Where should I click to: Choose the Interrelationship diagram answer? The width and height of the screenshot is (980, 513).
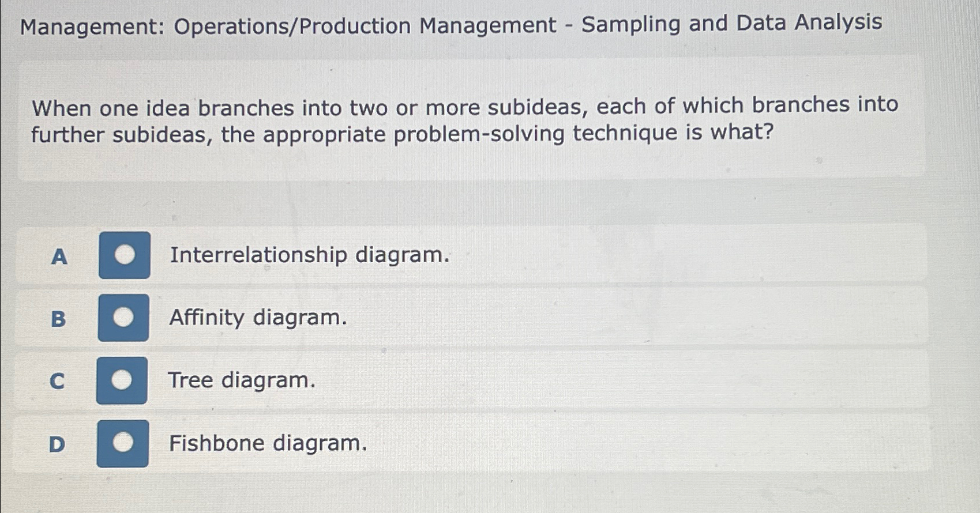pyautogui.click(x=310, y=254)
